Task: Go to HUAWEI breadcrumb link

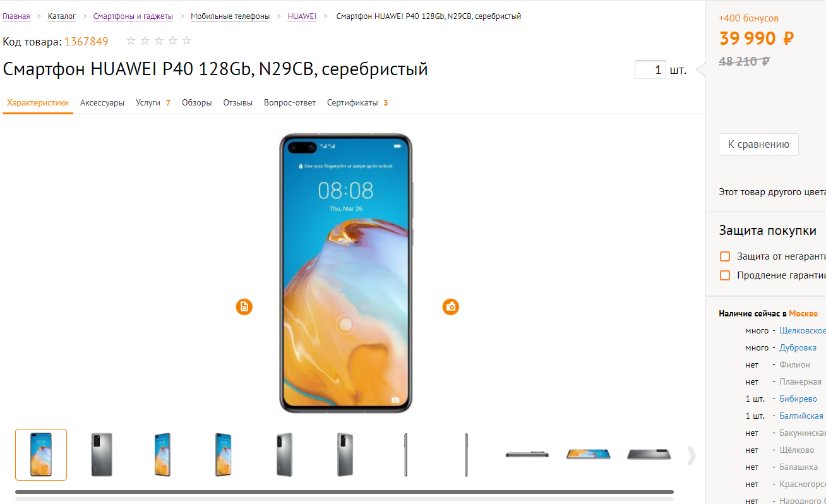Action: coord(302,16)
